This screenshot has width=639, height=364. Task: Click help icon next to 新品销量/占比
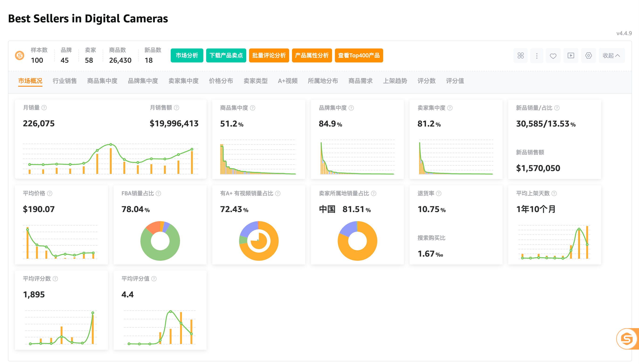coord(557,108)
